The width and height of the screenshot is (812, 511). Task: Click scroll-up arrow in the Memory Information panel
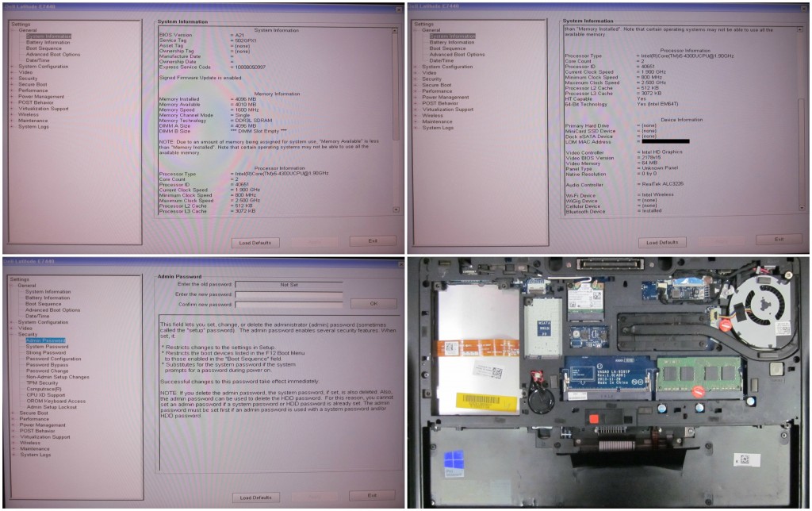[396, 31]
